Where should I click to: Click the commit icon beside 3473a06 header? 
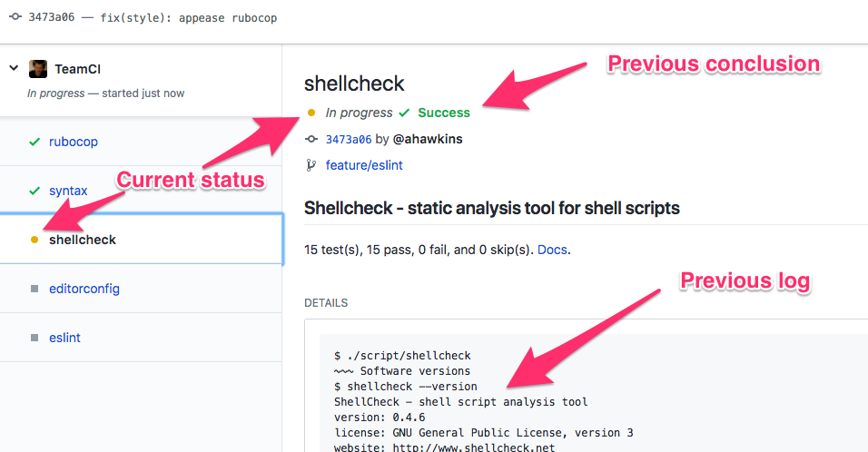(x=15, y=17)
